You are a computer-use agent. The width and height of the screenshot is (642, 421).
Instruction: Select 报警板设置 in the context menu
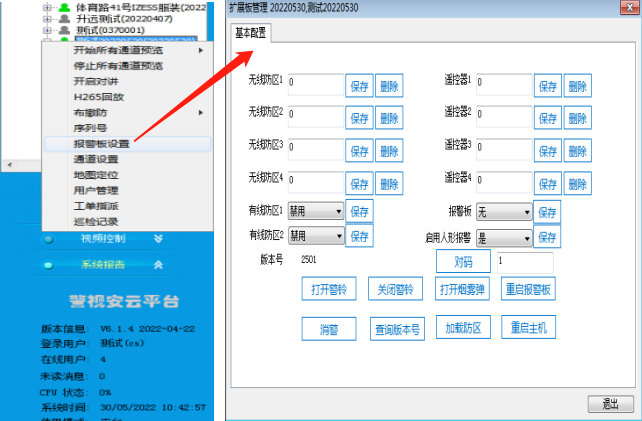101,143
